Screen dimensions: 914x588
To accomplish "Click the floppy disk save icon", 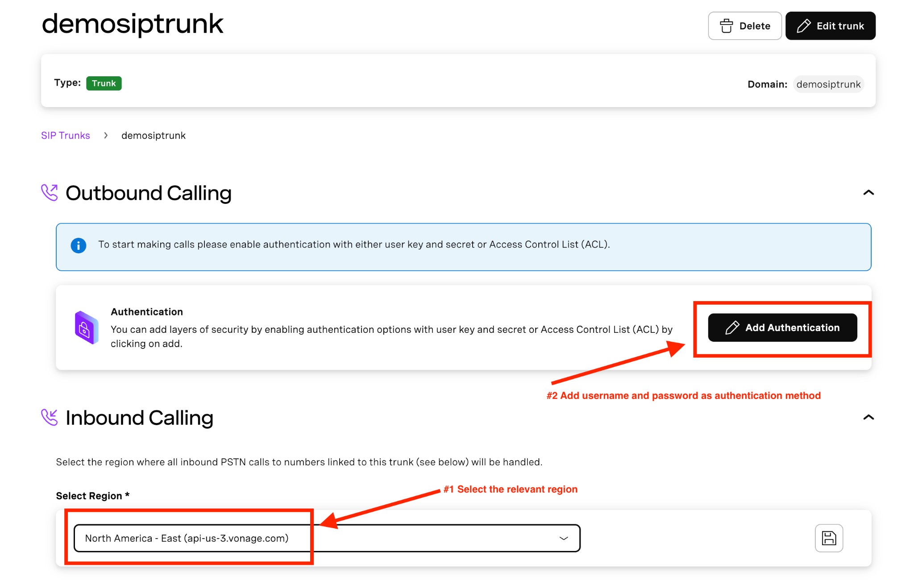I will click(x=828, y=538).
